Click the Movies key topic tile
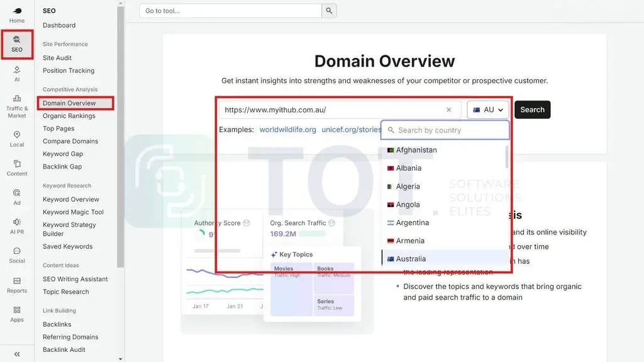The image size is (644, 362). (x=292, y=289)
